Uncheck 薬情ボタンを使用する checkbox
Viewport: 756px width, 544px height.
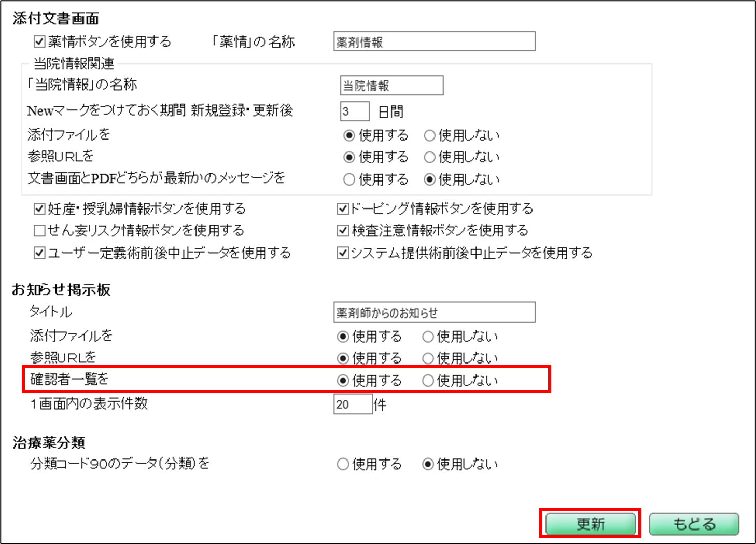[x=39, y=41]
